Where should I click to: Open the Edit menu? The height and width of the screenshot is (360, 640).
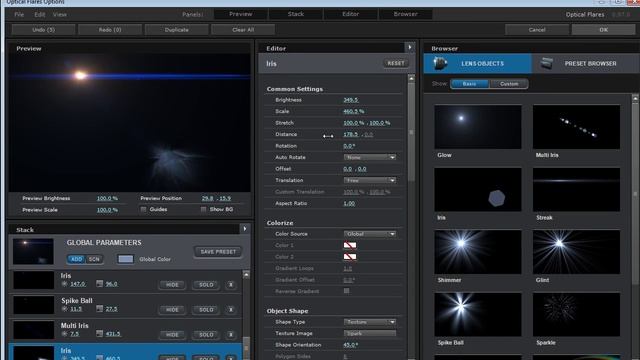pyautogui.click(x=40, y=14)
